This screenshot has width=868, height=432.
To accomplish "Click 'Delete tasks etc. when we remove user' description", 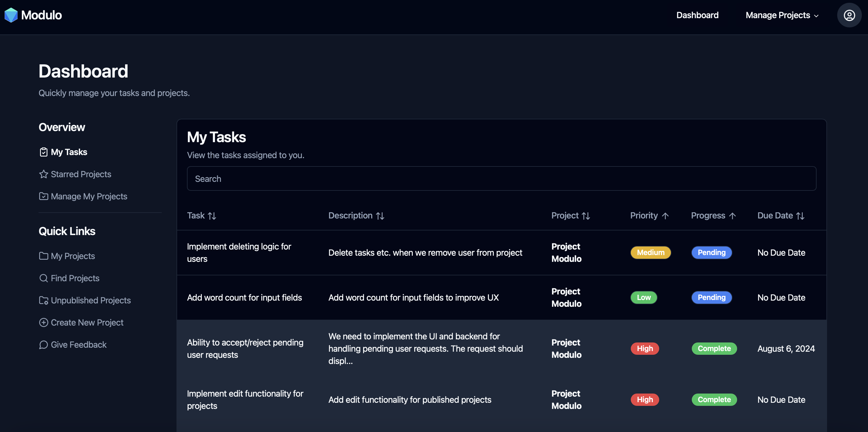I will pyautogui.click(x=425, y=253).
